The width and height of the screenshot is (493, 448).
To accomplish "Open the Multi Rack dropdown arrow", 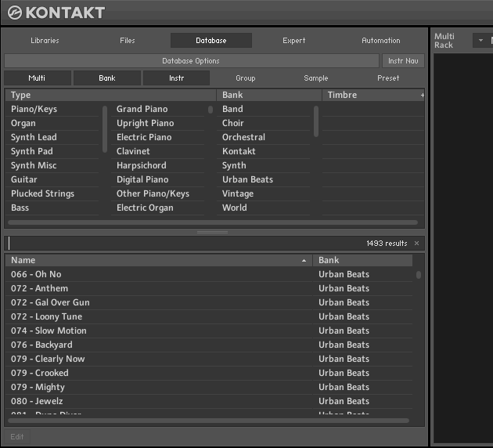I will [480, 40].
